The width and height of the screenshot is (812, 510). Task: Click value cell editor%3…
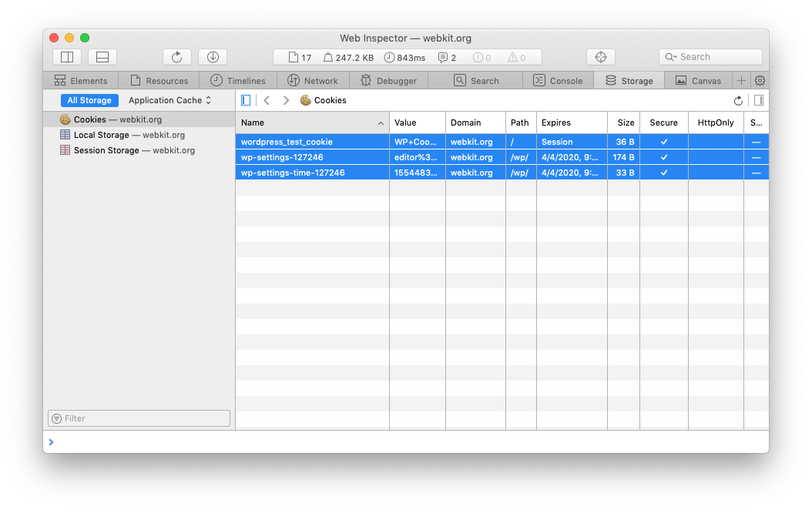418,157
